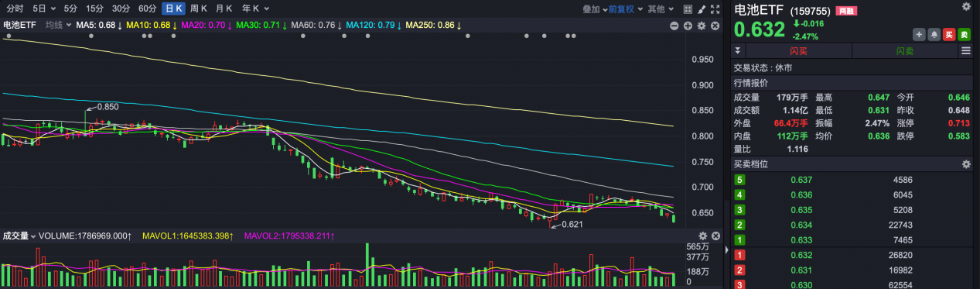The height and width of the screenshot is (289, 980).
Task: Click the red 闪买 quick buy button
Action: (797, 51)
